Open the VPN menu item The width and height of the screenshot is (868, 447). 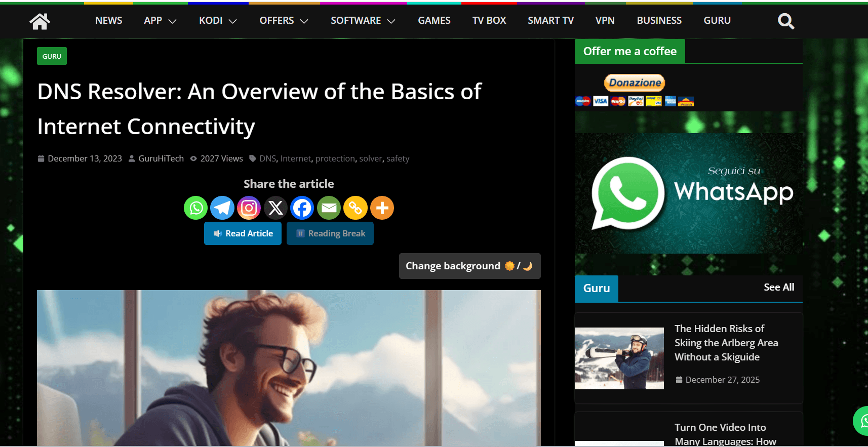coord(605,21)
